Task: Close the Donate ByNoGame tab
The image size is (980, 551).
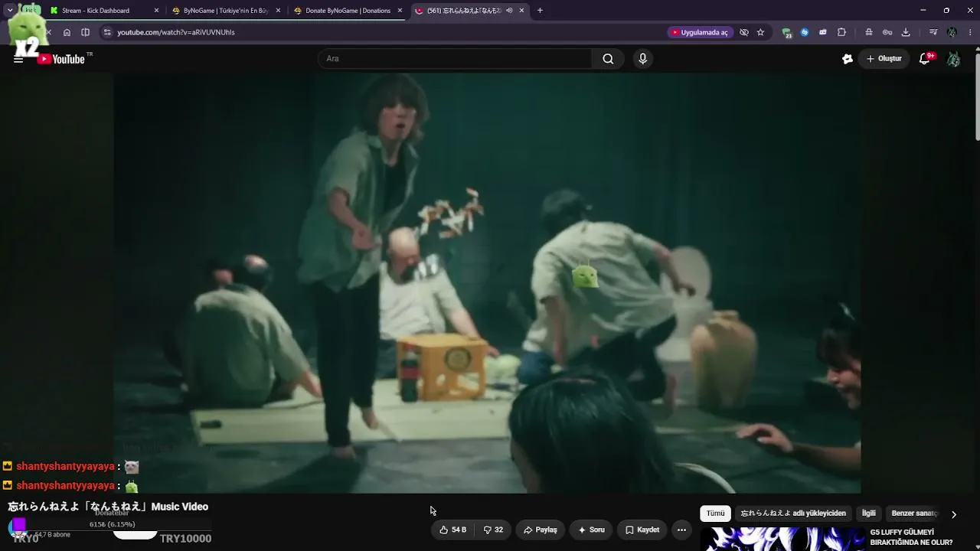Action: (400, 11)
